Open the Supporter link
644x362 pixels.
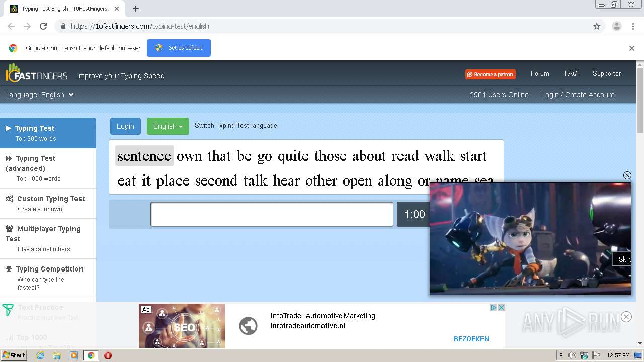pyautogui.click(x=606, y=73)
